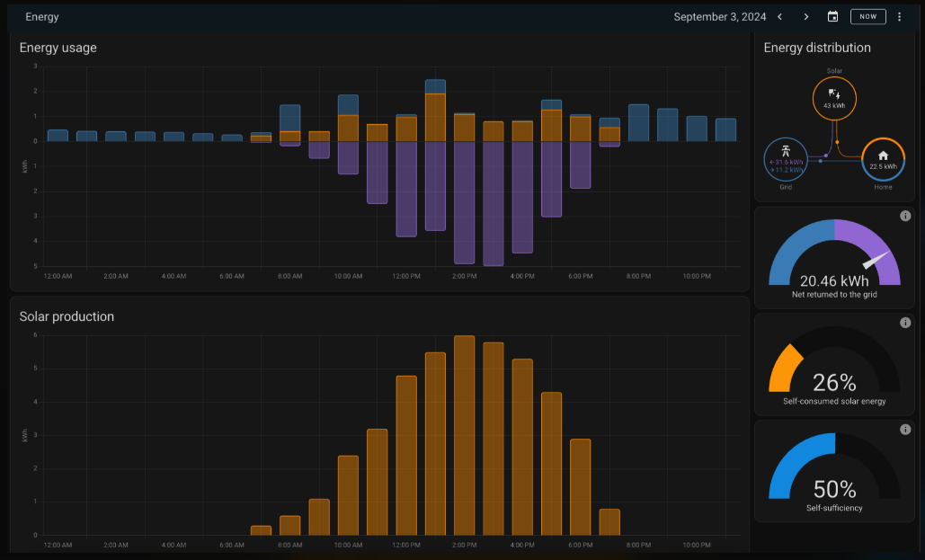Advance to the next day
This screenshot has height=560, width=925.
[x=805, y=17]
